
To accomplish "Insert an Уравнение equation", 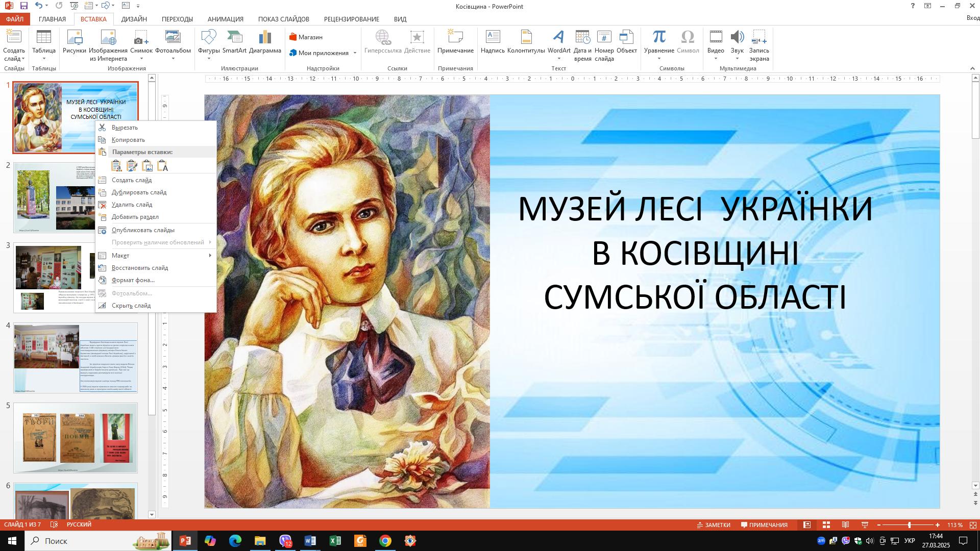I will coord(659,45).
